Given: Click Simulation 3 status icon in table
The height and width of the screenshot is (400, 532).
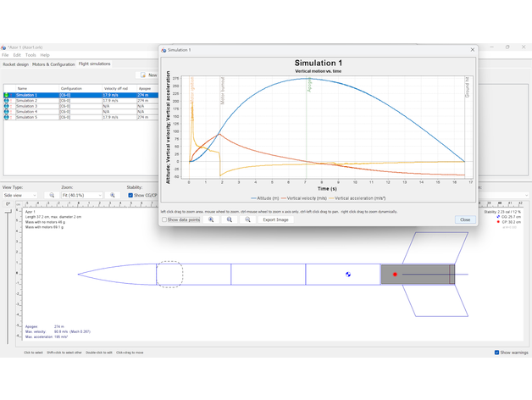Looking at the screenshot, I should 7,106.
